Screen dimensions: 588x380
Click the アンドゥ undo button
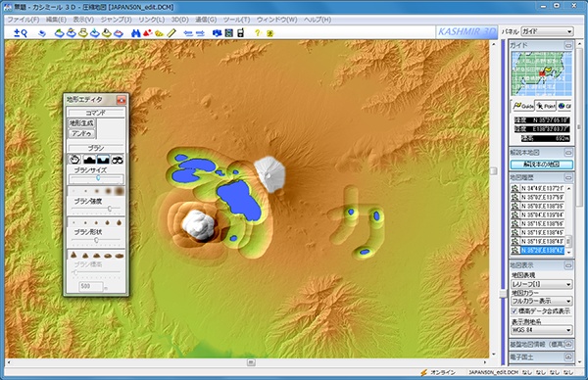point(81,134)
